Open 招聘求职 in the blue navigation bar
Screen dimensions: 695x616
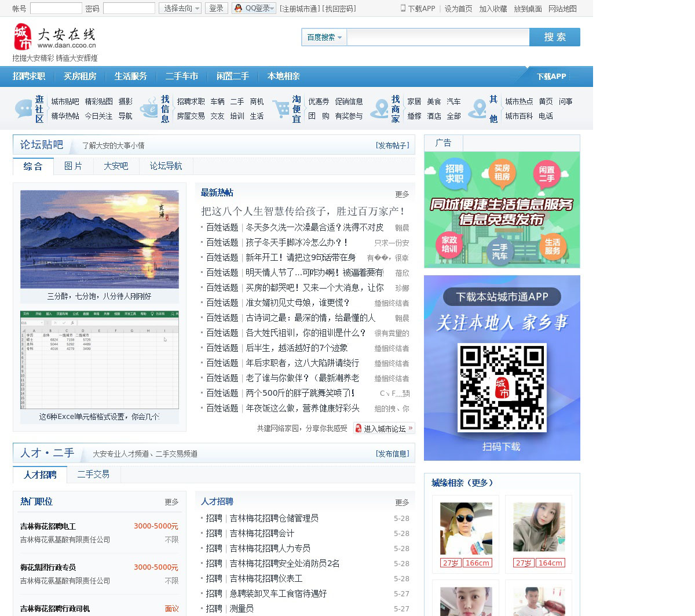tap(29, 76)
